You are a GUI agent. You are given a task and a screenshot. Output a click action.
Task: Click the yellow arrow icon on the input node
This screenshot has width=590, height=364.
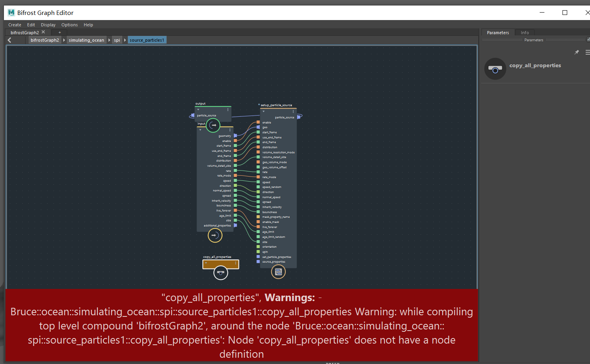tap(215, 235)
